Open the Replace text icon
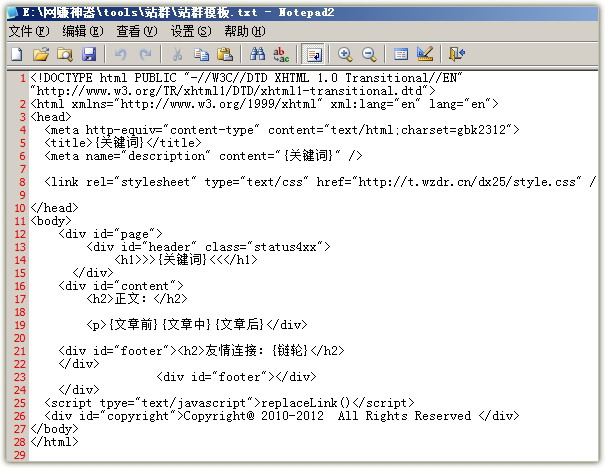The height and width of the screenshot is (468, 605). point(281,54)
